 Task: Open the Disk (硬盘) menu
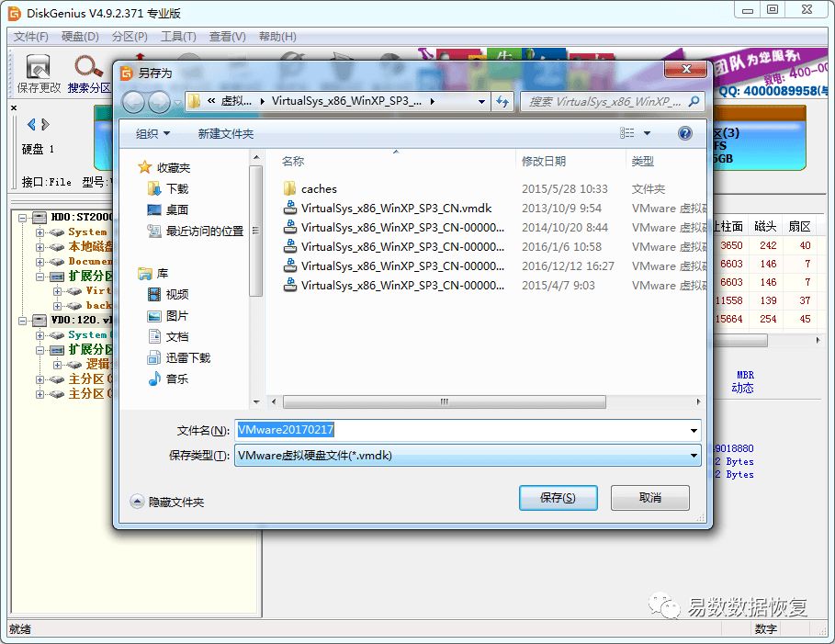pos(80,37)
